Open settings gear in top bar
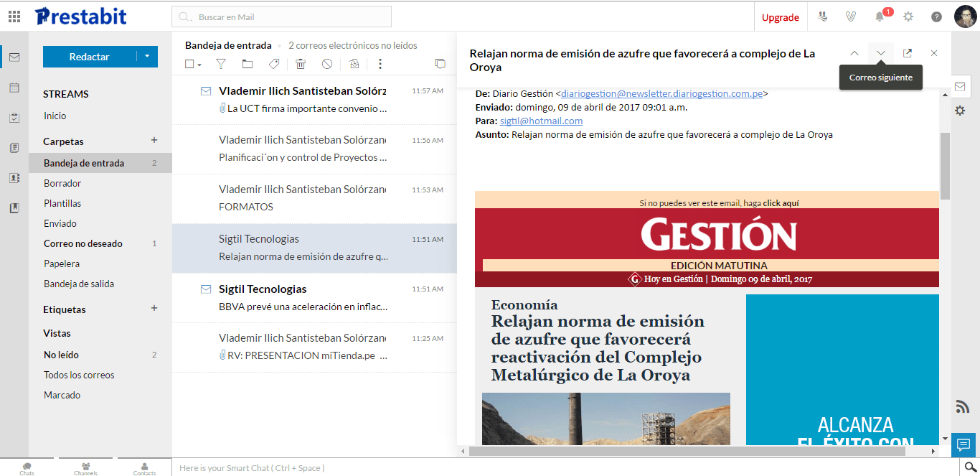 [x=908, y=17]
